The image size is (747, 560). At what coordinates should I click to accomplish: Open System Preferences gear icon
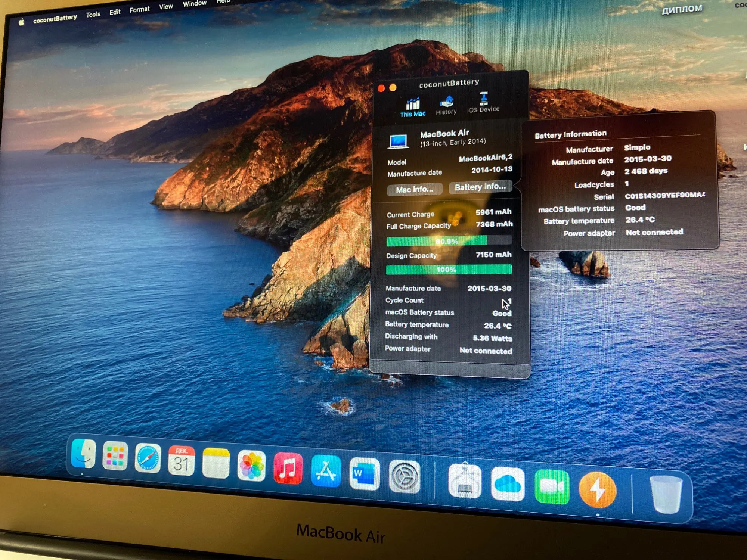pos(405,477)
